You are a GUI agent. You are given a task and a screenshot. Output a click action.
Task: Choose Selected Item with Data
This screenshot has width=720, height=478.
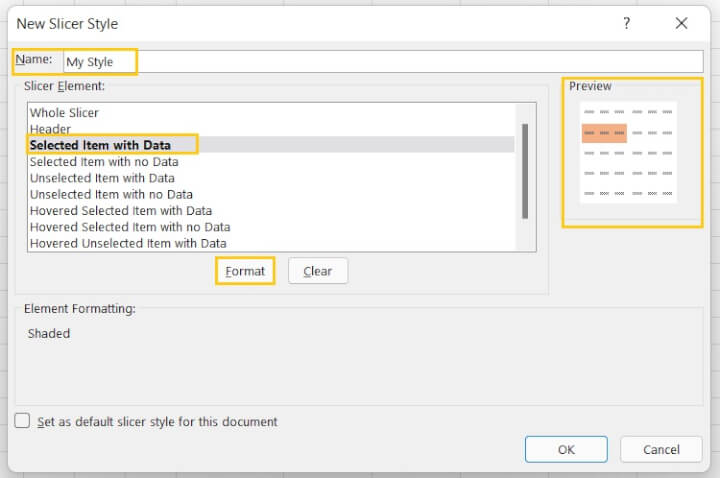click(100, 145)
